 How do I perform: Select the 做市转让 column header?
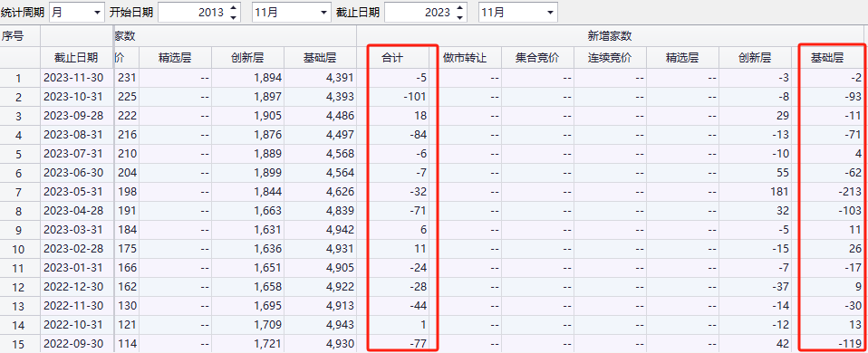[x=465, y=57]
